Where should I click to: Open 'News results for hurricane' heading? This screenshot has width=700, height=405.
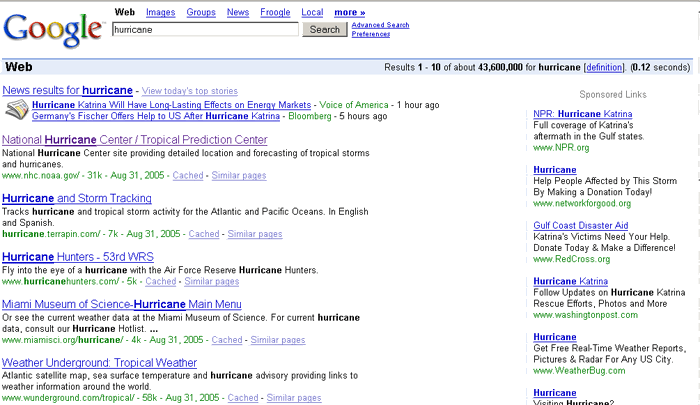coord(67,90)
